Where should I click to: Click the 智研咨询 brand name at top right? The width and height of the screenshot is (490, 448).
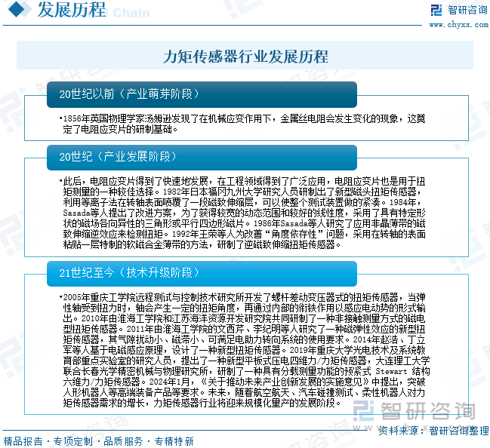pyautogui.click(x=467, y=10)
